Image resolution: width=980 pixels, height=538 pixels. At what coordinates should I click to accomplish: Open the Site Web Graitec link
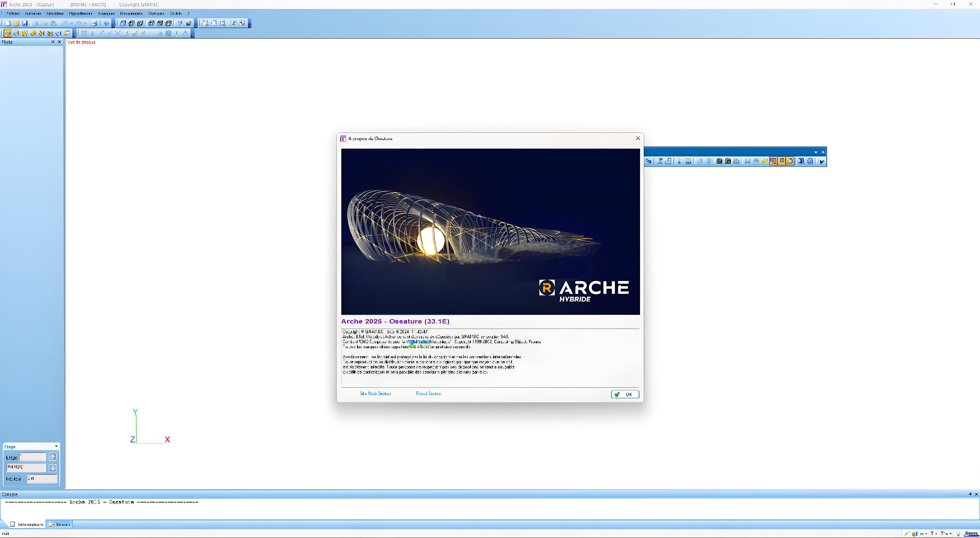pos(375,394)
